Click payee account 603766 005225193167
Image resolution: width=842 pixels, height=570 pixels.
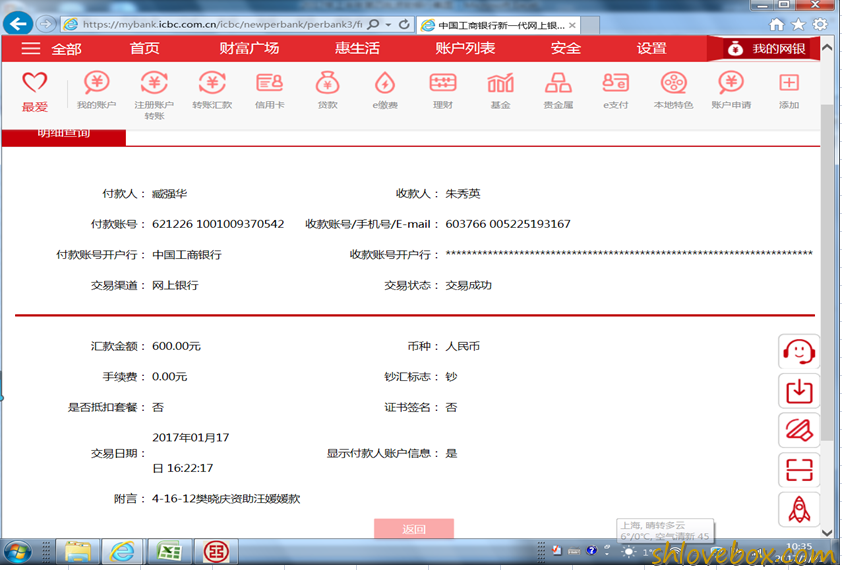[508, 224]
